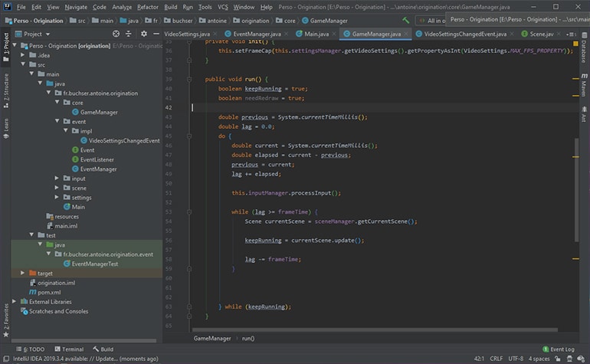
Task: Expand the target folder
Action: [22, 273]
